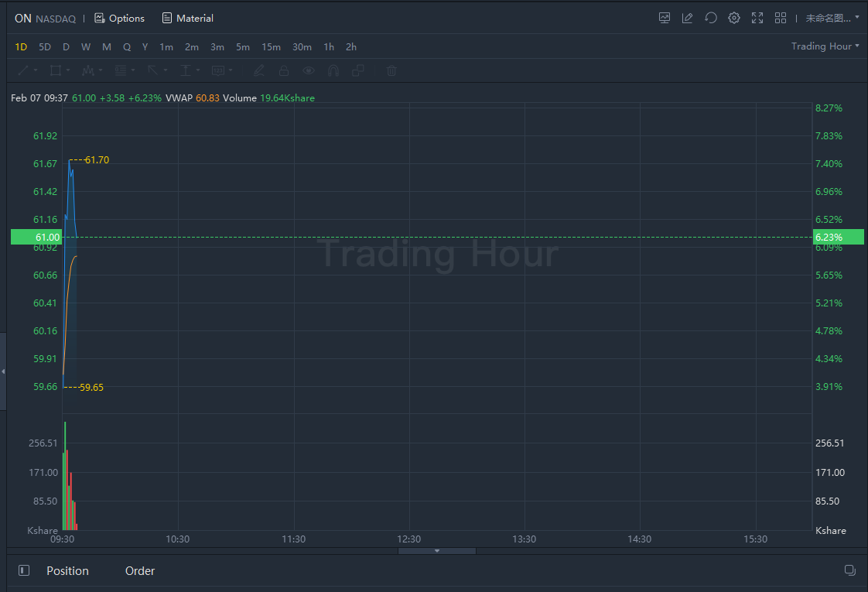The width and height of the screenshot is (868, 592).
Task: Toggle the lock drawings icon
Action: [283, 70]
